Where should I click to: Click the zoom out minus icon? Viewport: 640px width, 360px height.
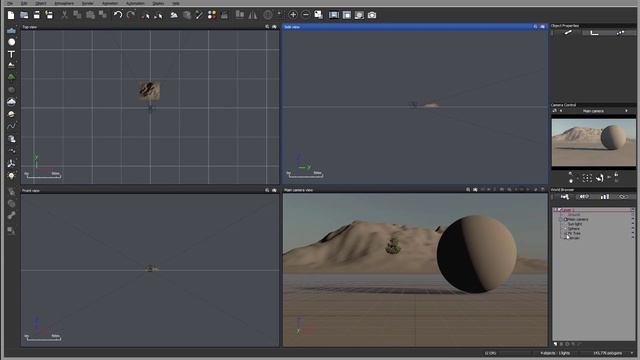coord(305,15)
